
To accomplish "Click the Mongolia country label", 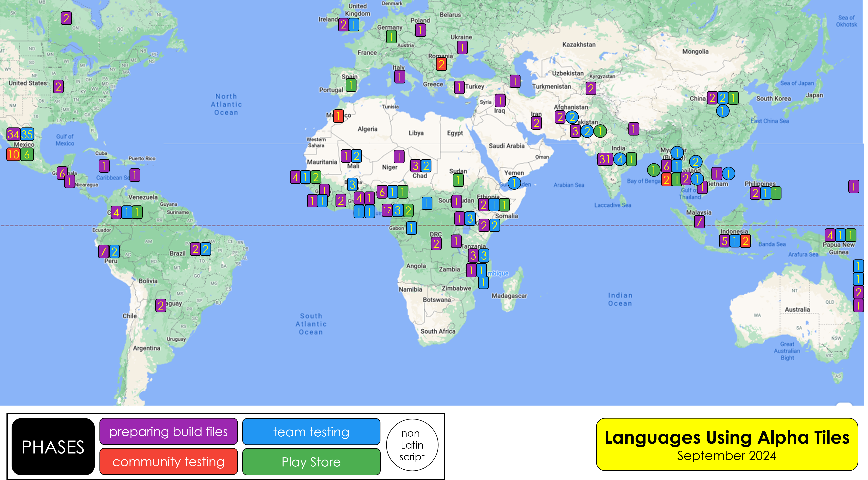I will point(696,51).
